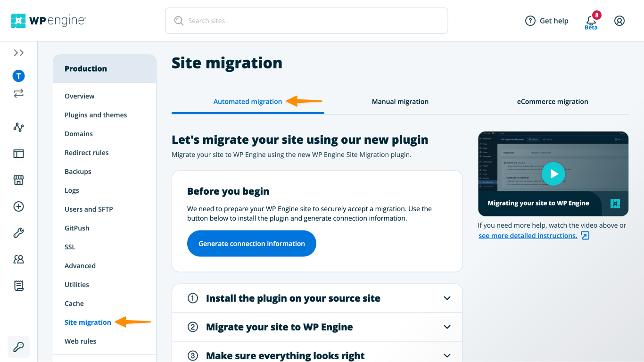Click the add new site plus icon
Image resolution: width=644 pixels, height=362 pixels.
(18, 206)
